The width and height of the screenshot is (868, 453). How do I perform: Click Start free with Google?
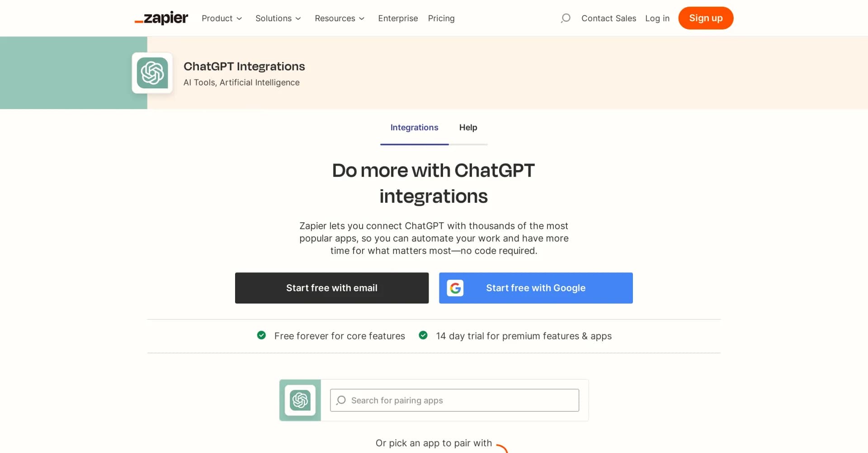pyautogui.click(x=536, y=288)
